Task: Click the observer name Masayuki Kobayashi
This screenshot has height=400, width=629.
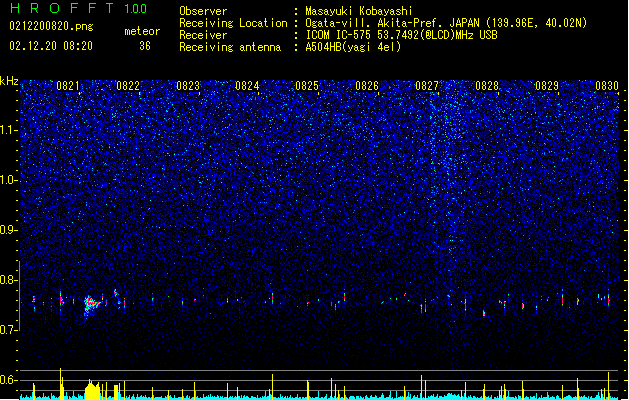Action: coord(359,11)
